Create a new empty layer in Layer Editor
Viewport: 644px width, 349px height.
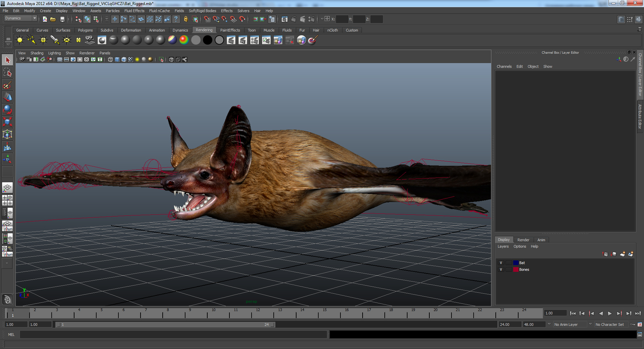tap(623, 253)
